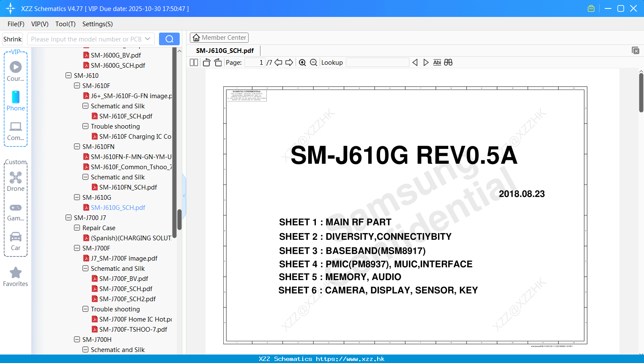Viewport: 644px width, 363px height.
Task: Select the SM-J610G_SCH.pdf tab
Action: tap(225, 50)
